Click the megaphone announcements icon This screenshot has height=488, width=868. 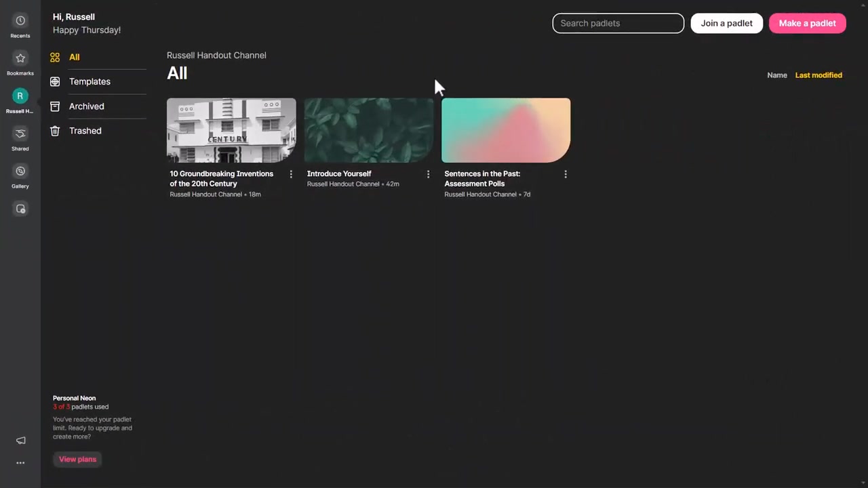click(20, 441)
